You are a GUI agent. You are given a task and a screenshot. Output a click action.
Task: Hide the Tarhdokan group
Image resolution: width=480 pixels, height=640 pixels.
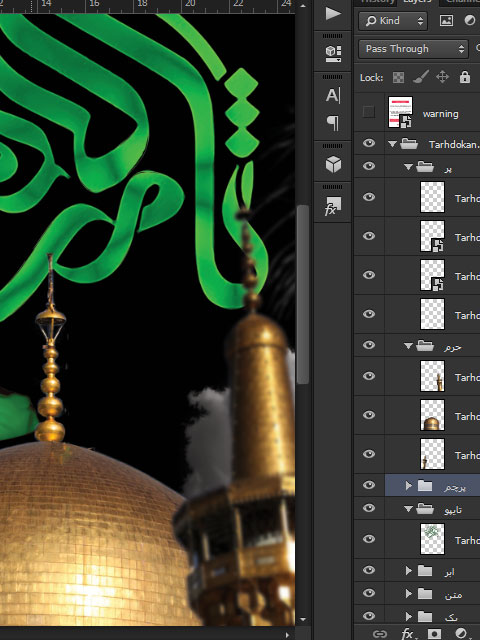point(369,143)
